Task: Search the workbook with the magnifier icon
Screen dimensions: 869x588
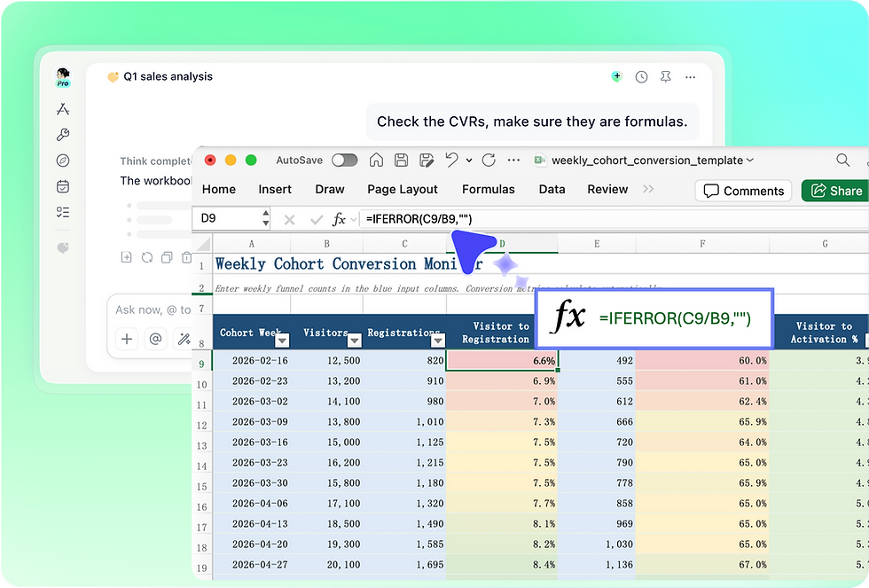Action: click(x=843, y=161)
